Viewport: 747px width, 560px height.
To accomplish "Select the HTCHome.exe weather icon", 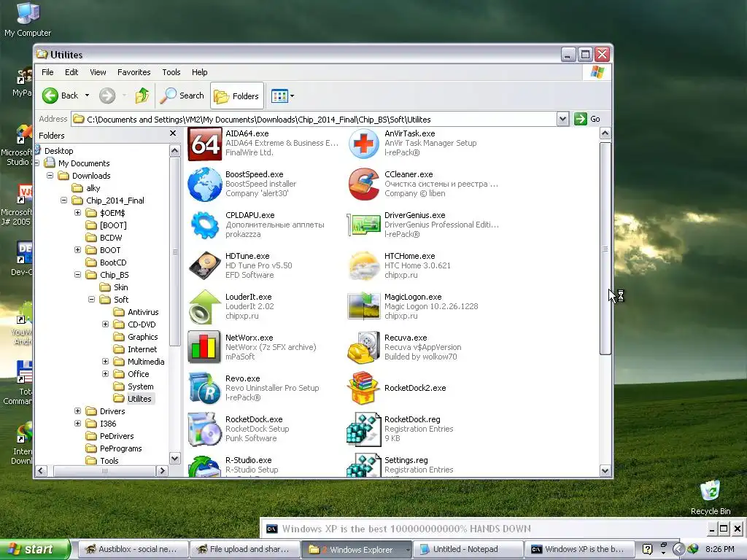I will 363,265.
